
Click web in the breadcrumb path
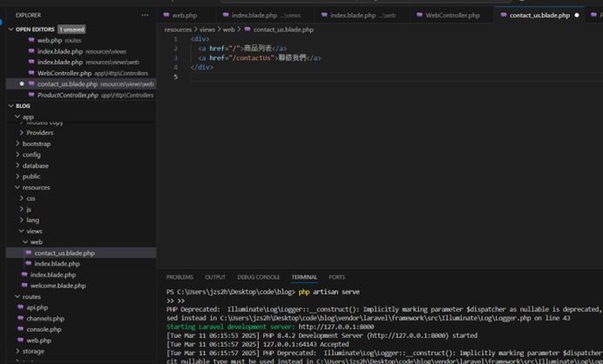(x=228, y=30)
